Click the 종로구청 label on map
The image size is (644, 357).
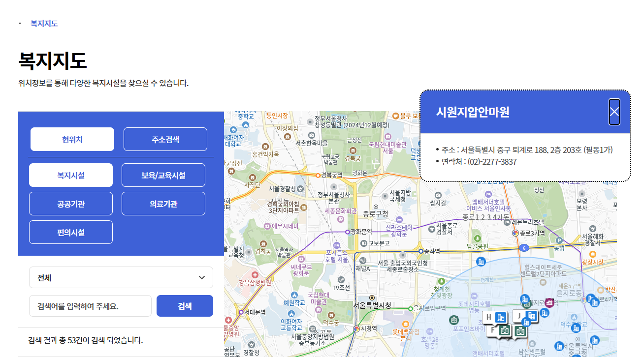[x=376, y=214]
